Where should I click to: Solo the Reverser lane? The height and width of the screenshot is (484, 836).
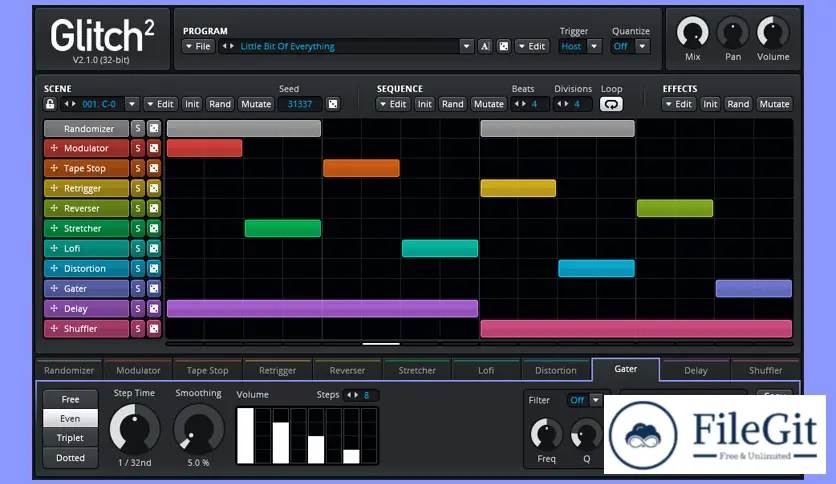coord(138,208)
